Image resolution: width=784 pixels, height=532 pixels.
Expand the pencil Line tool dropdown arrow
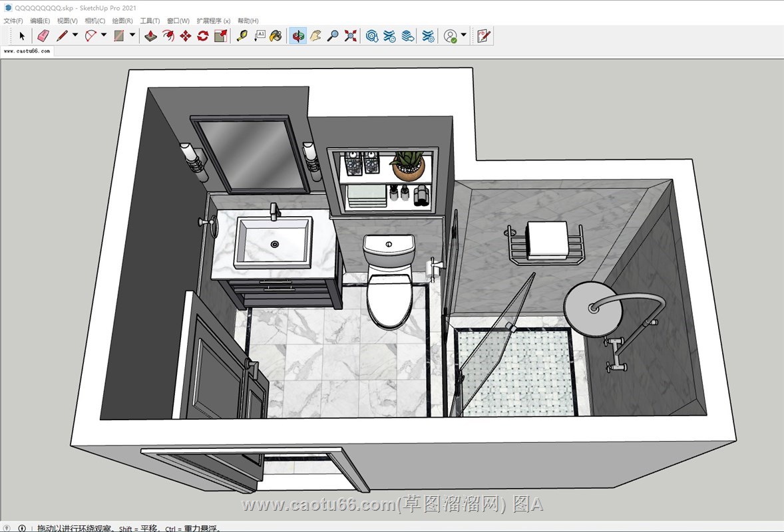click(x=75, y=35)
